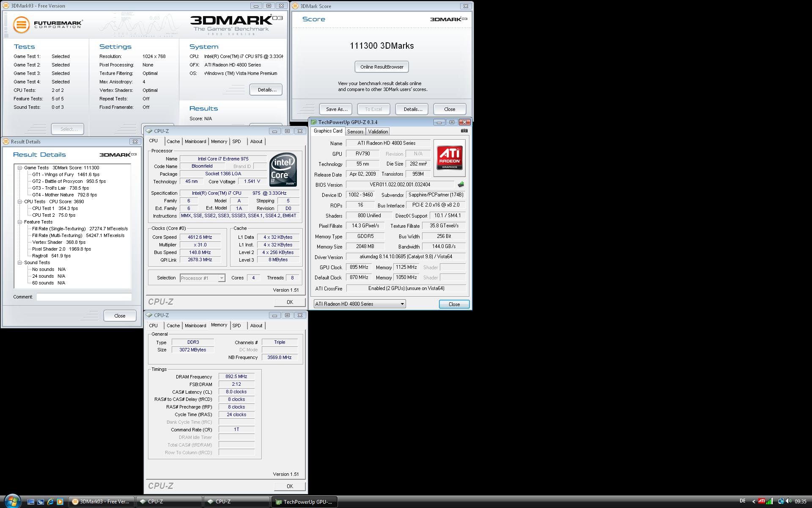The image size is (812, 508).
Task: Click the To Excel button in Score window
Action: [373, 109]
